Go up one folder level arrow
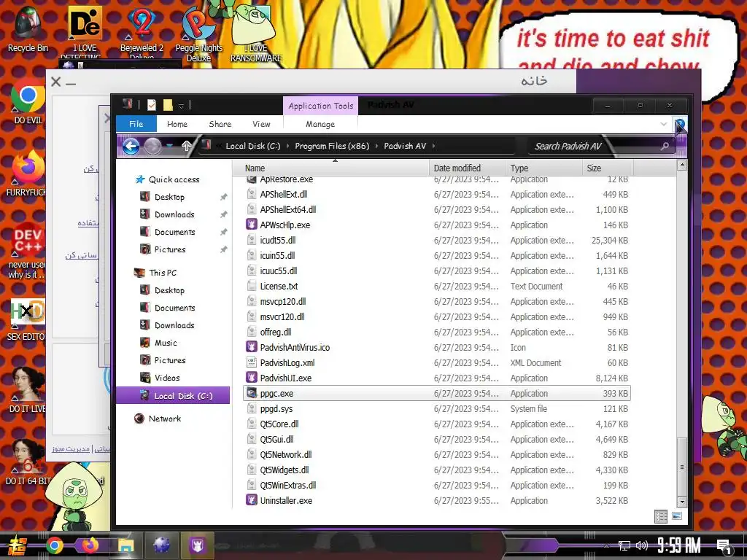The width and height of the screenshot is (747, 560). [186, 146]
